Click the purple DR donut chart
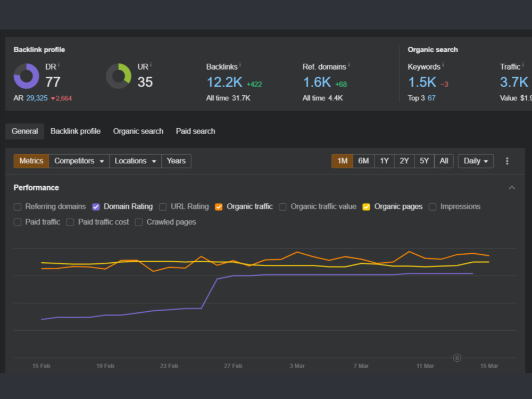 pos(26,76)
